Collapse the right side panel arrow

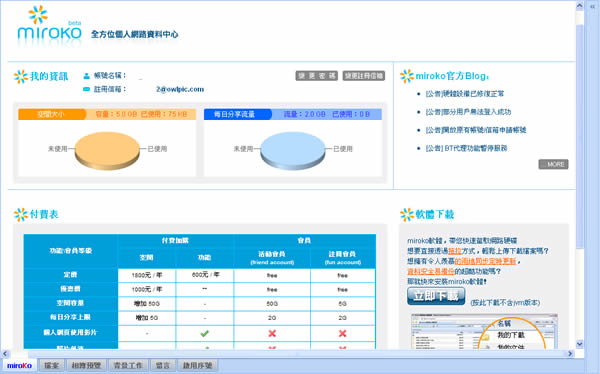592,6
